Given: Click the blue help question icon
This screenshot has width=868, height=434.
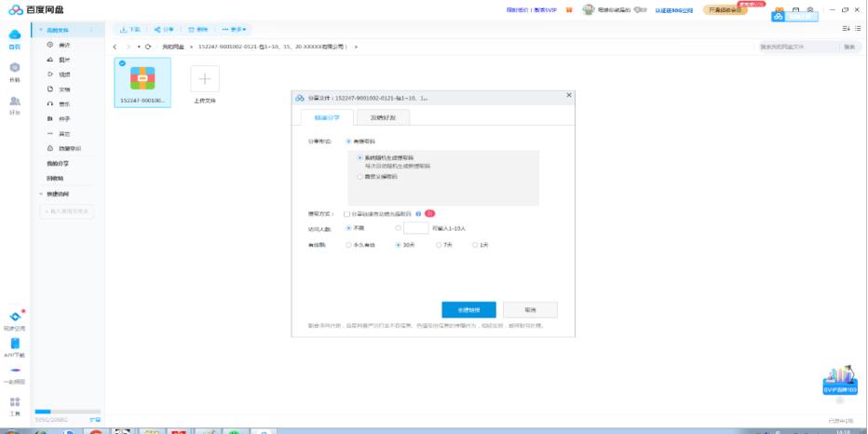Looking at the screenshot, I should pyautogui.click(x=418, y=213).
